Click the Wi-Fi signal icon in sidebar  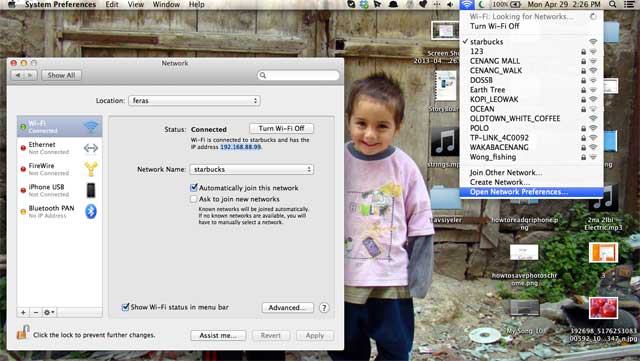(91, 127)
